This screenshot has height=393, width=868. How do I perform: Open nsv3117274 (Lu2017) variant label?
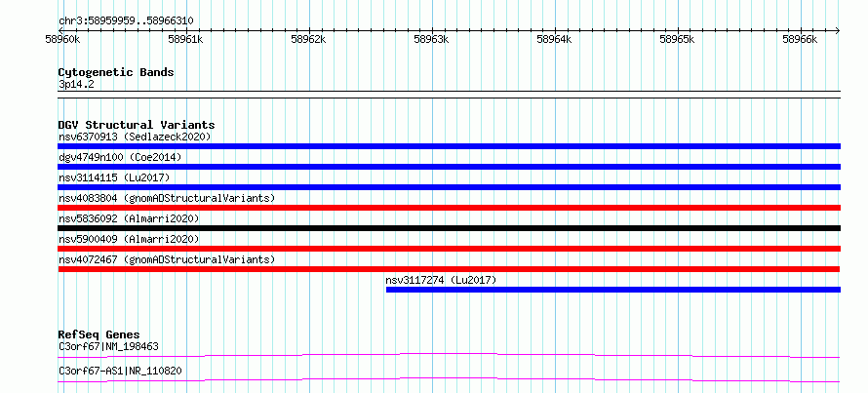click(441, 280)
